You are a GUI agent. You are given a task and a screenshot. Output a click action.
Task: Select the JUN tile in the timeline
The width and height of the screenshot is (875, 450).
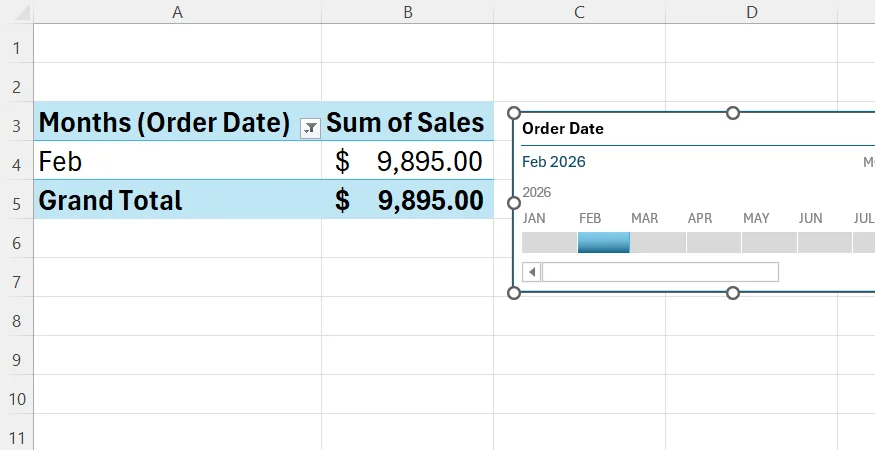coord(824,243)
